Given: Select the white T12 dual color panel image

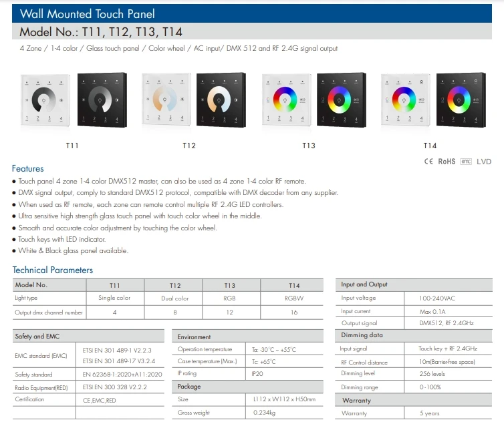Looking at the screenshot, I should [166, 99].
